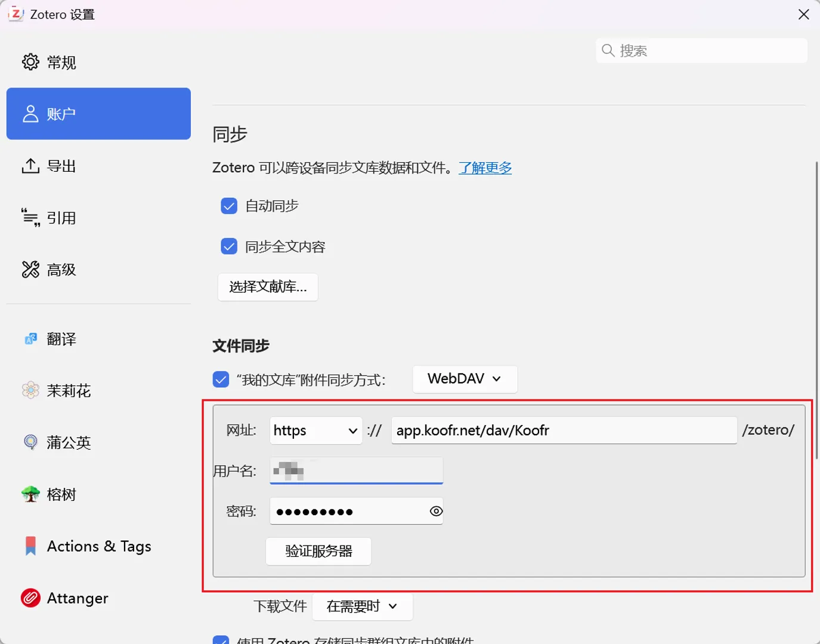Screen dimensions: 820x644
Task: Click the translate plugin icon beside 翻译
Action: pos(30,339)
